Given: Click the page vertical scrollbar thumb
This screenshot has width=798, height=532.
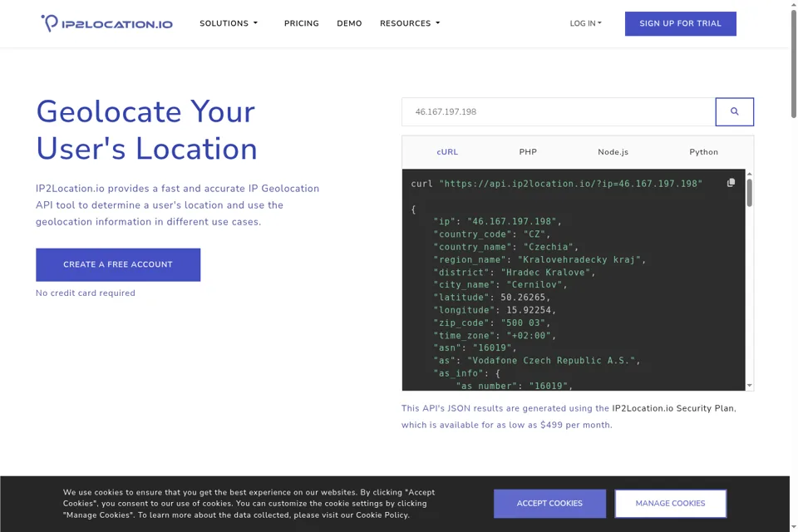Looking at the screenshot, I should [793, 64].
